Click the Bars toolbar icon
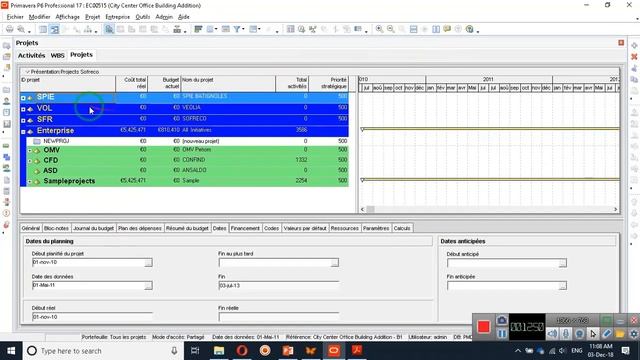This screenshot has width=640, height=360. click(198, 29)
